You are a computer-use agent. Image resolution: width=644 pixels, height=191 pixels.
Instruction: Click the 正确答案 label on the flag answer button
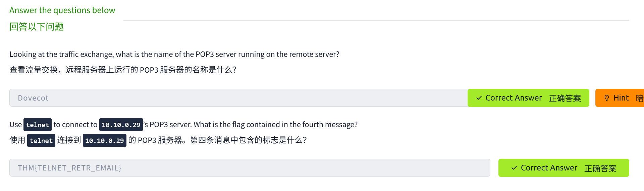600,168
